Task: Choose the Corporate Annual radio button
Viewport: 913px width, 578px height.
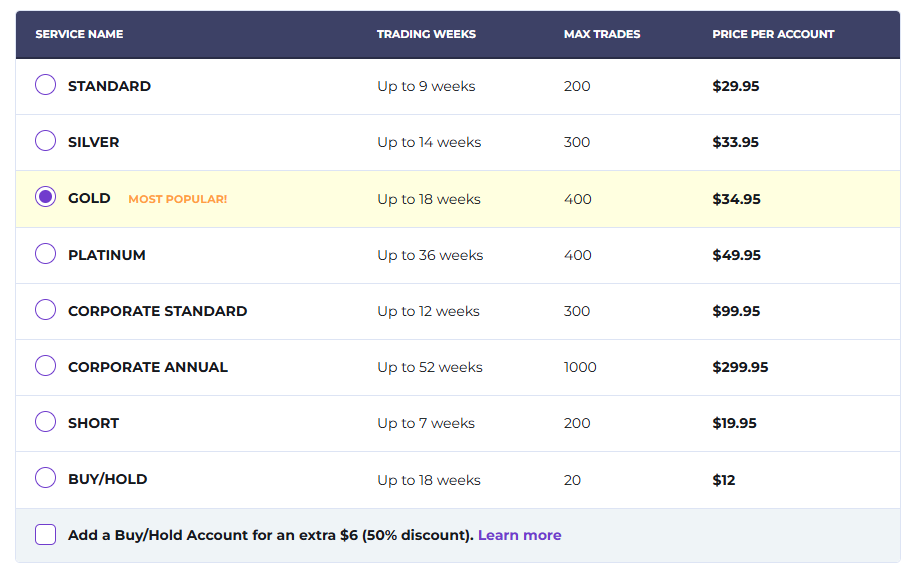Action: tap(45, 366)
